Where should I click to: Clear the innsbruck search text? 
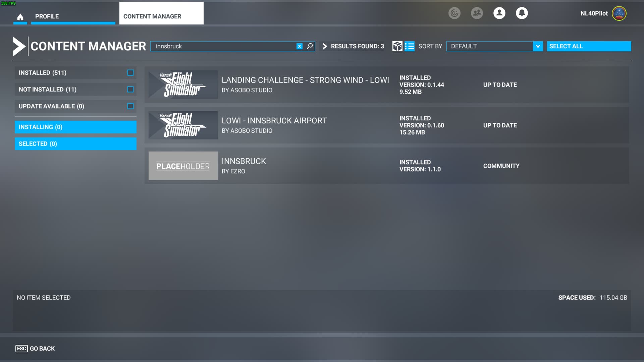click(x=300, y=46)
